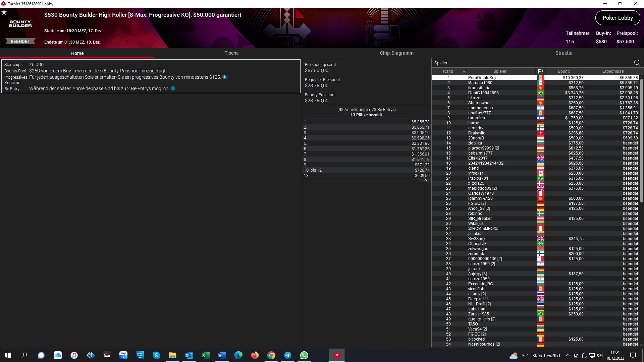Click the Poker-Lobby button
644x362 pixels.
click(x=618, y=18)
